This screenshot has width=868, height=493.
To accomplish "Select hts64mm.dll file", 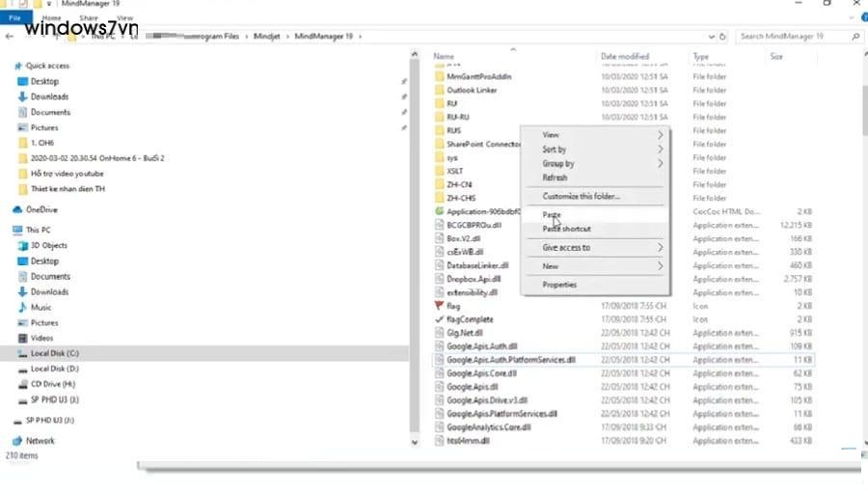I will 468,442.
